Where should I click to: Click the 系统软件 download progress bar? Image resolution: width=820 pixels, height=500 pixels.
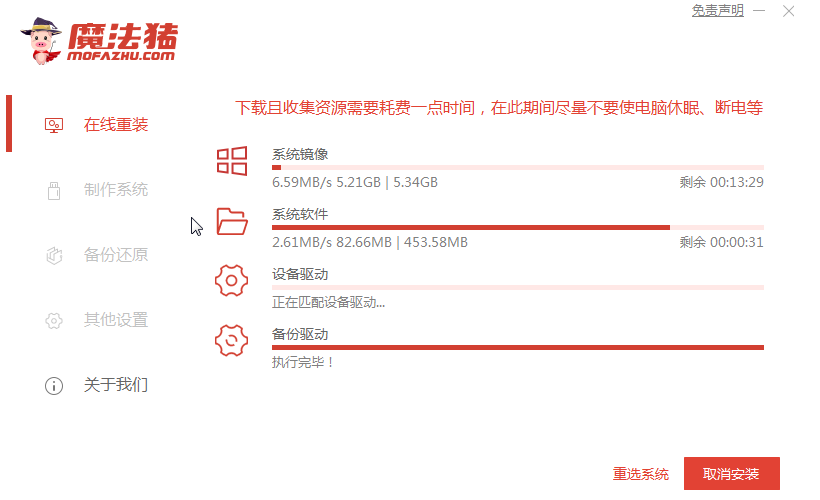pos(517,227)
